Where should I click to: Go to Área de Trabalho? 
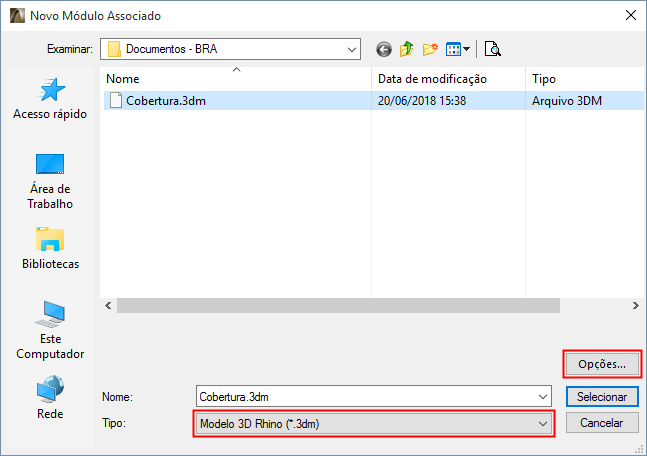[x=50, y=182]
